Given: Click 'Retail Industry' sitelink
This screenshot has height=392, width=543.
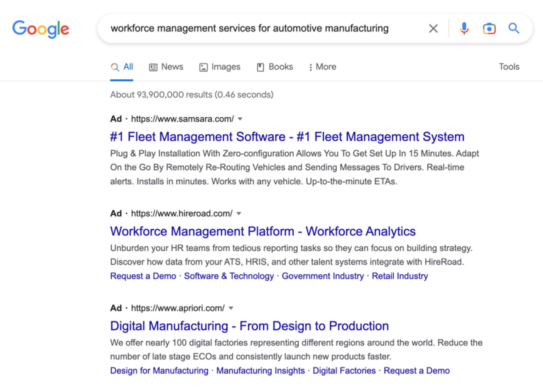Looking at the screenshot, I should pyautogui.click(x=400, y=276).
